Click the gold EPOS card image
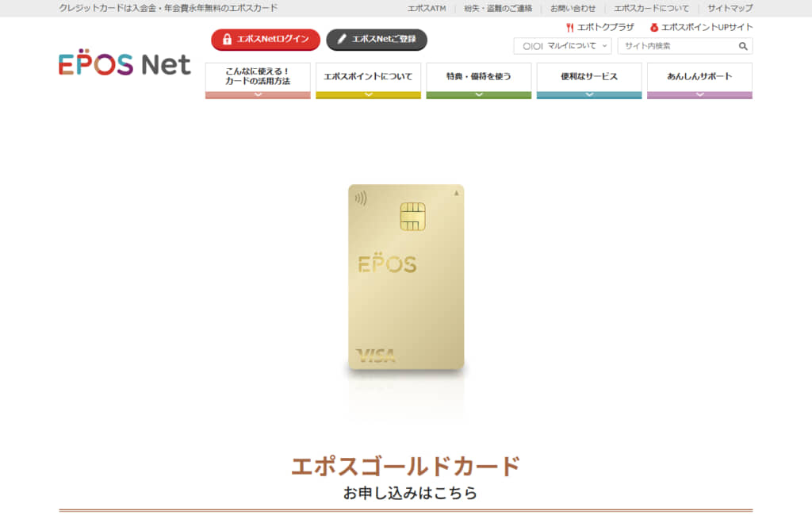 coord(406,277)
